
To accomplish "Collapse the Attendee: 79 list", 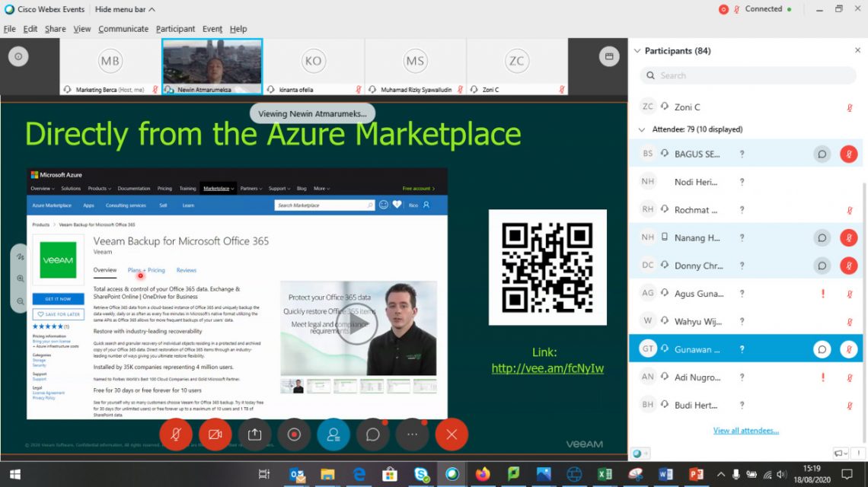I will click(x=642, y=129).
